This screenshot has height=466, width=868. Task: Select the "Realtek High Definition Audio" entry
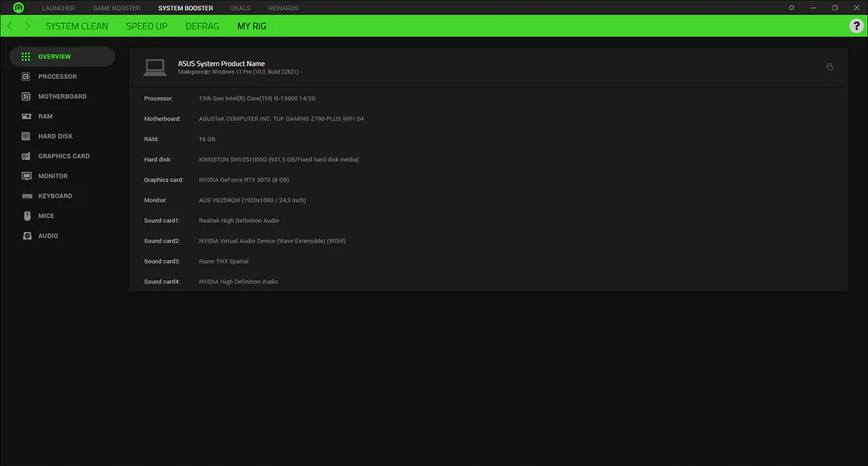click(239, 221)
